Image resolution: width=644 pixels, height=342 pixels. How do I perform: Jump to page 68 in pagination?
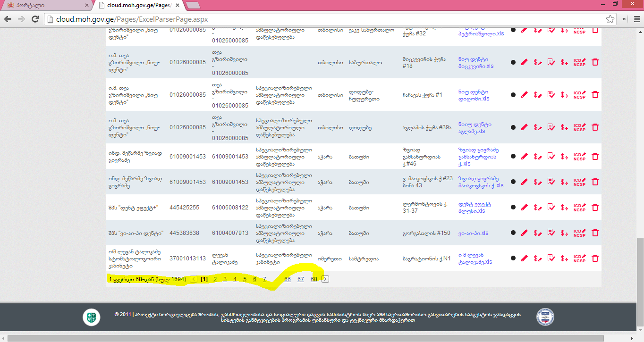[x=314, y=279]
